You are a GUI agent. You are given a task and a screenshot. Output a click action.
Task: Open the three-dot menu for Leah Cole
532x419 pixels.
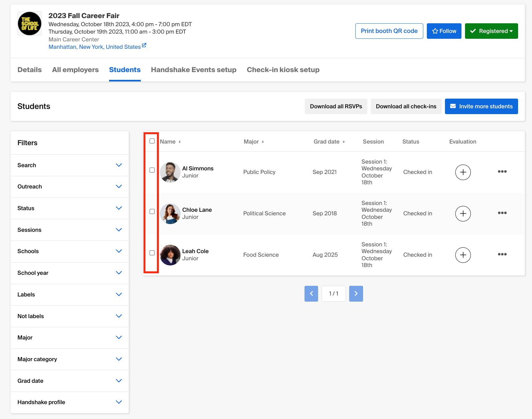502,254
